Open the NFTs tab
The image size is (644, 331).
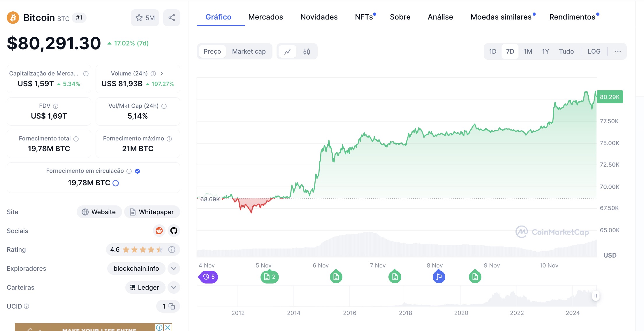click(x=364, y=17)
